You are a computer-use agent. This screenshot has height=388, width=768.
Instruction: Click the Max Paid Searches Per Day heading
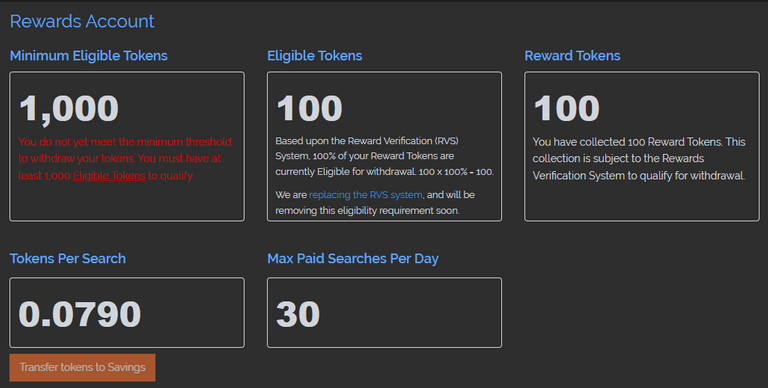[x=353, y=259]
